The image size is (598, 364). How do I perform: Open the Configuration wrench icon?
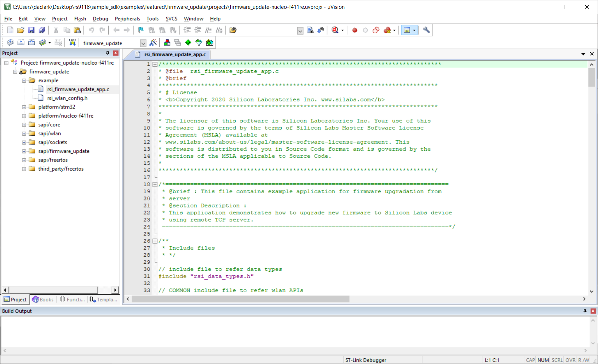[426, 30]
